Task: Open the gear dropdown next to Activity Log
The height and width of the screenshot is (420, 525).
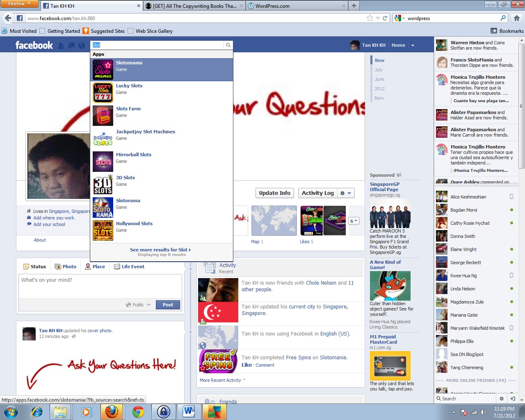Action: [x=346, y=193]
